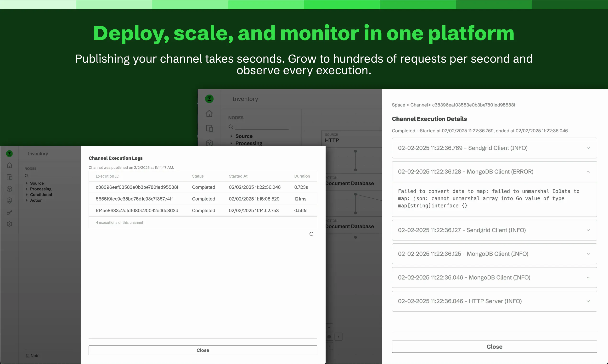
Task: Click the Note item at sidebar bottom
Action: [x=33, y=356]
